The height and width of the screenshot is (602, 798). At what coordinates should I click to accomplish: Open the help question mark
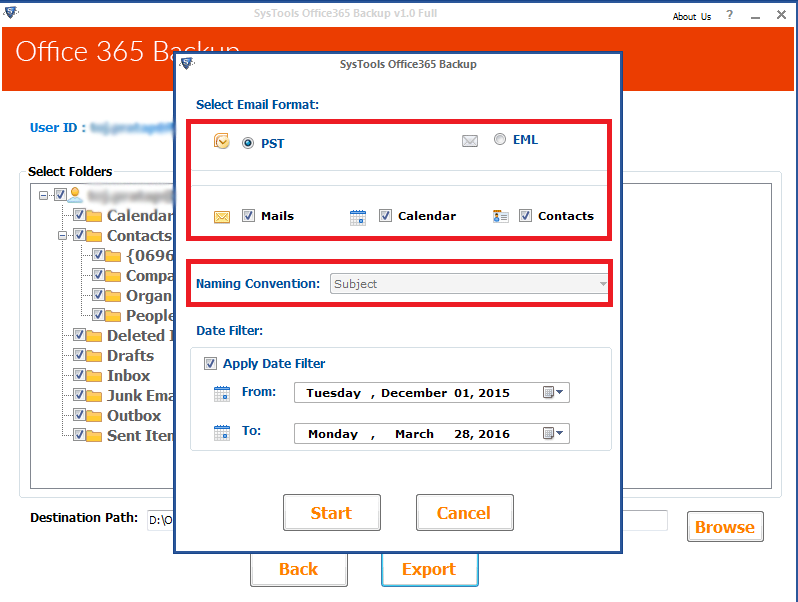729,15
